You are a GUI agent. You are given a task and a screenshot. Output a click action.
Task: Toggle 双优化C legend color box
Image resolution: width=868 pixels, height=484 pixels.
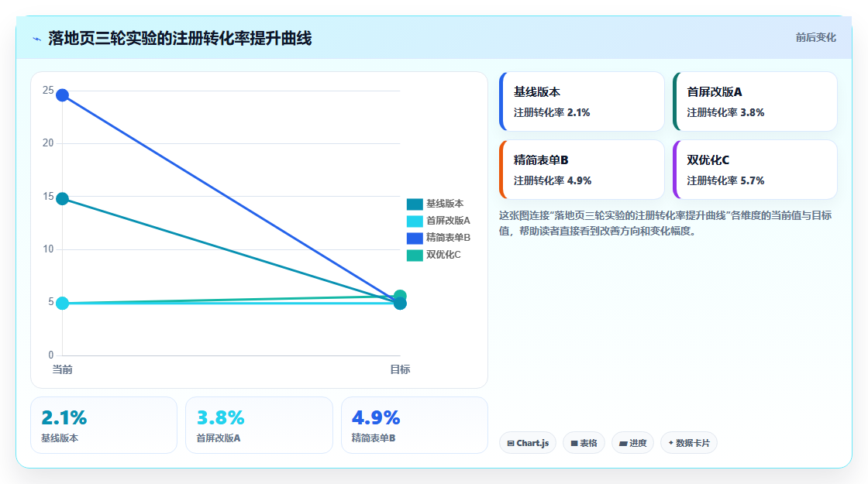click(415, 255)
